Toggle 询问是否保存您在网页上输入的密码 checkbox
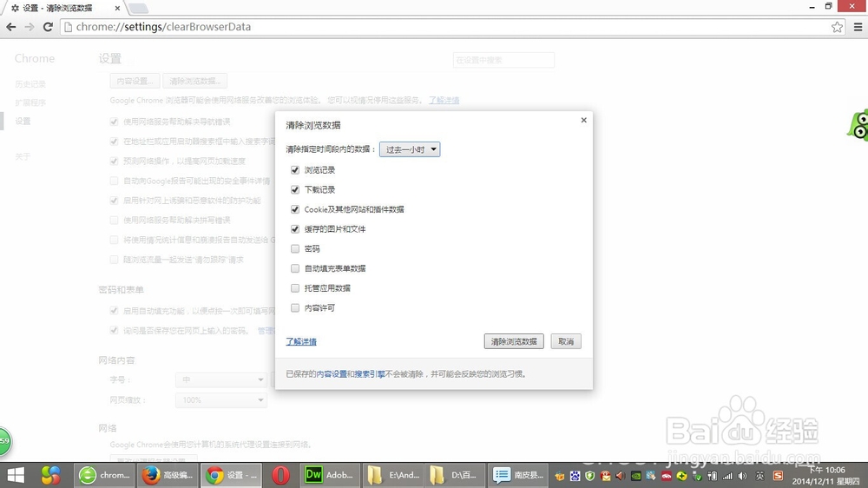Image resolution: width=868 pixels, height=488 pixels. click(x=114, y=331)
